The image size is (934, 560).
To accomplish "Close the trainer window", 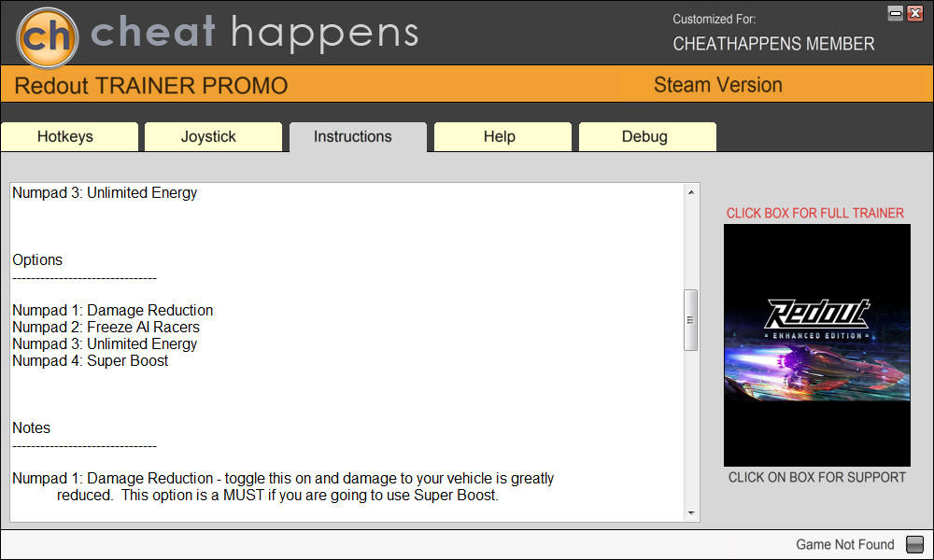I will pyautogui.click(x=915, y=13).
